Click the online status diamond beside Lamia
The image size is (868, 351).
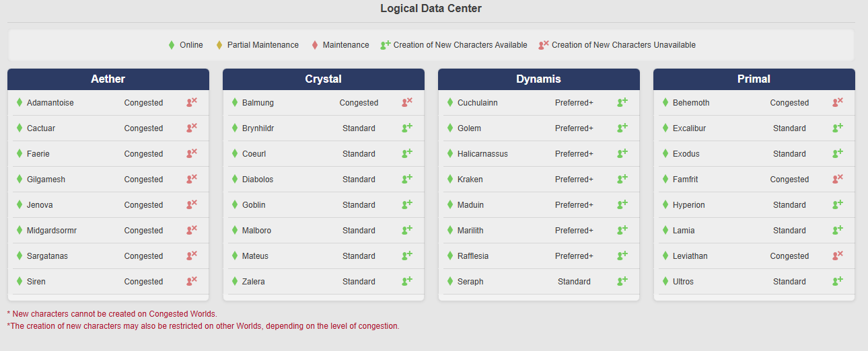(x=665, y=230)
